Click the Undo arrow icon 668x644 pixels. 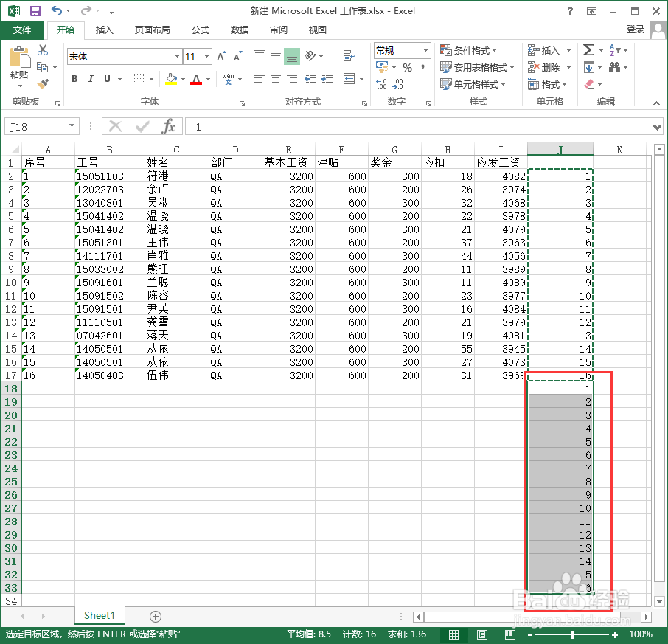(x=57, y=10)
